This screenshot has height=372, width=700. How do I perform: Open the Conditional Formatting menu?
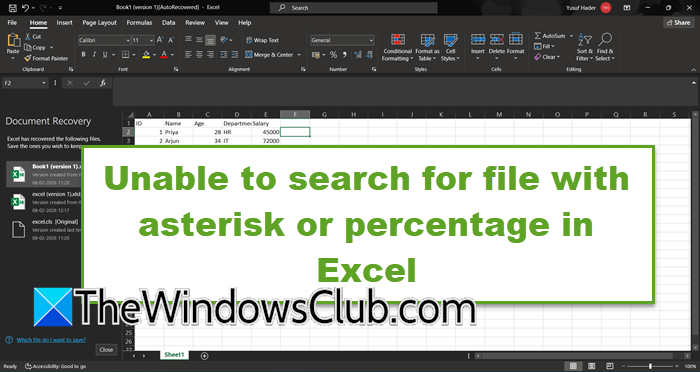[x=397, y=48]
